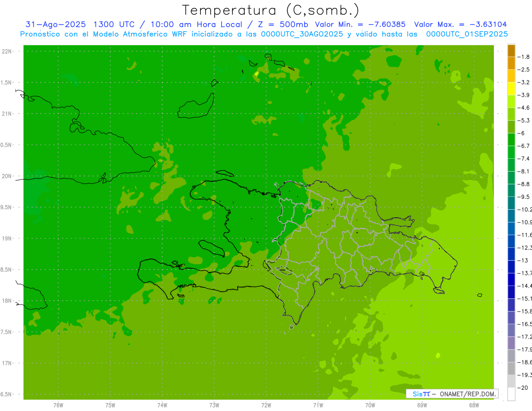Click the '-3.9' colorbar value
This screenshot has height=411, width=532.
click(x=524, y=95)
